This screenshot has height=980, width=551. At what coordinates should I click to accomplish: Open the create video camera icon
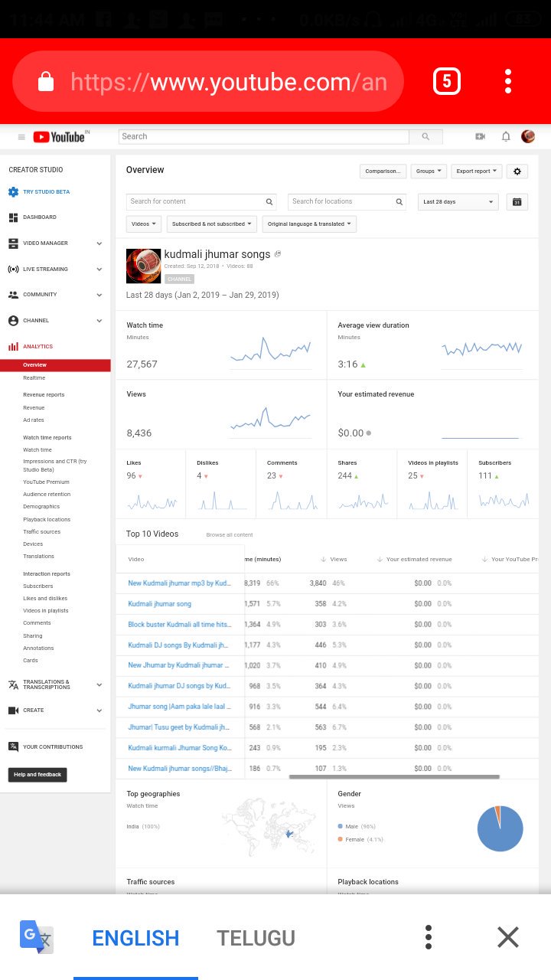(x=480, y=136)
